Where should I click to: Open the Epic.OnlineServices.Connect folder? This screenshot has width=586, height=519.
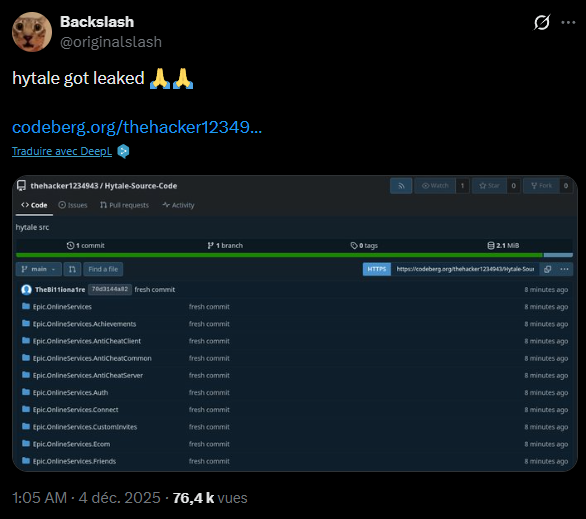pos(75,410)
